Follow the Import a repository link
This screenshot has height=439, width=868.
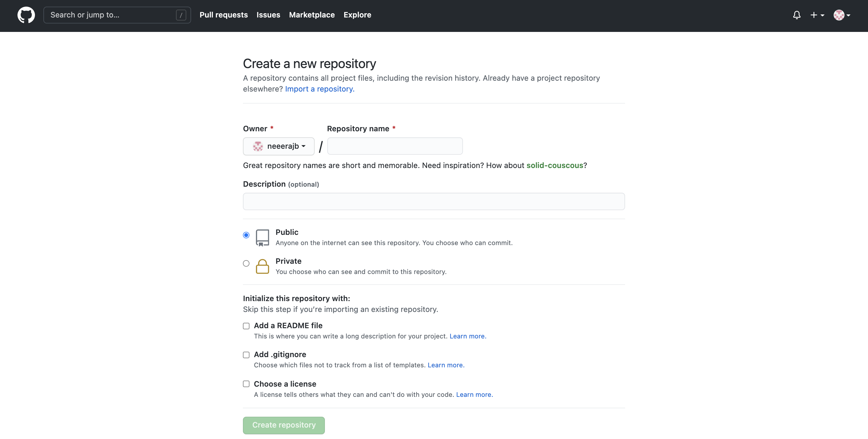pos(319,89)
